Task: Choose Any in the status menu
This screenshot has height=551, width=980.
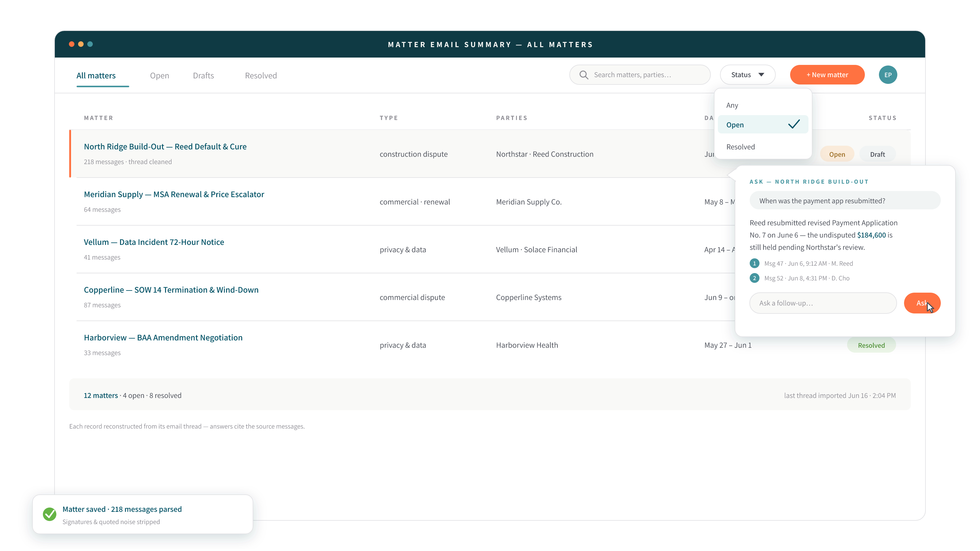Action: point(763,105)
